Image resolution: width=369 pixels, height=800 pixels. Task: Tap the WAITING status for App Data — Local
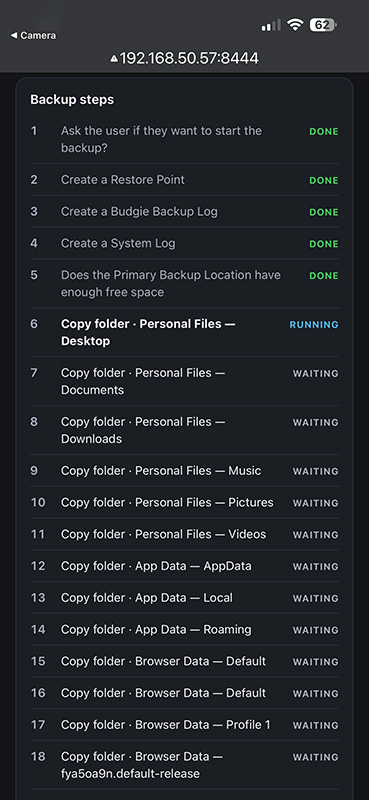click(315, 598)
